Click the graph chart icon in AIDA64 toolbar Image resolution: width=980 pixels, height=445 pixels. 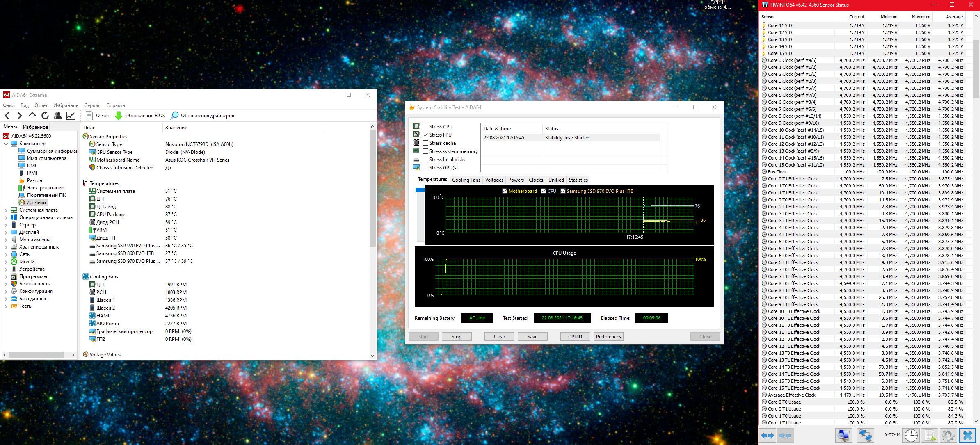pyautogui.click(x=71, y=116)
